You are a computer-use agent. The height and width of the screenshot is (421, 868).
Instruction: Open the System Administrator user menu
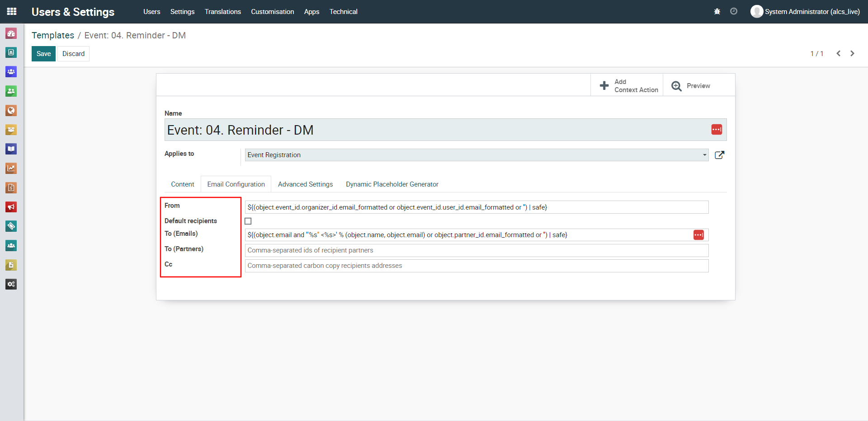point(805,11)
